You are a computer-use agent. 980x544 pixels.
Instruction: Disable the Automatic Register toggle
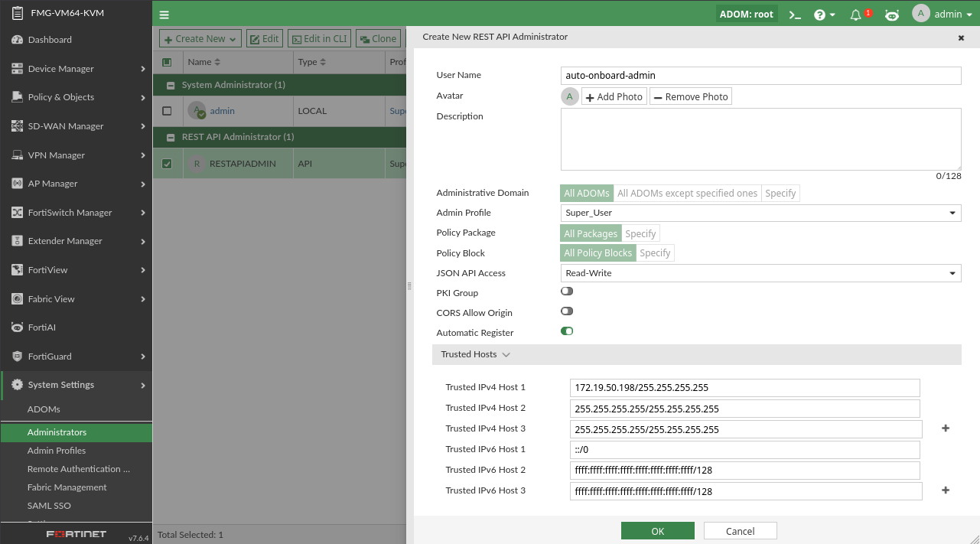coord(567,331)
